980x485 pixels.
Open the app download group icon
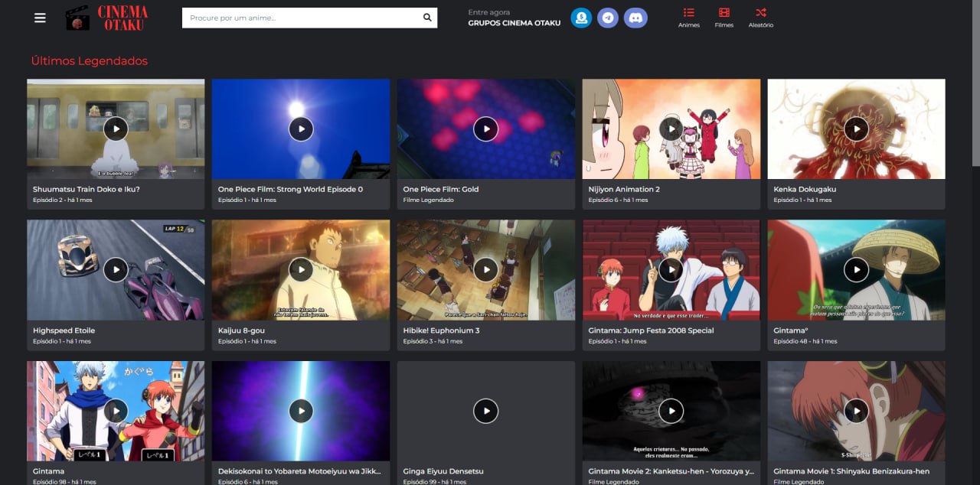tap(581, 18)
